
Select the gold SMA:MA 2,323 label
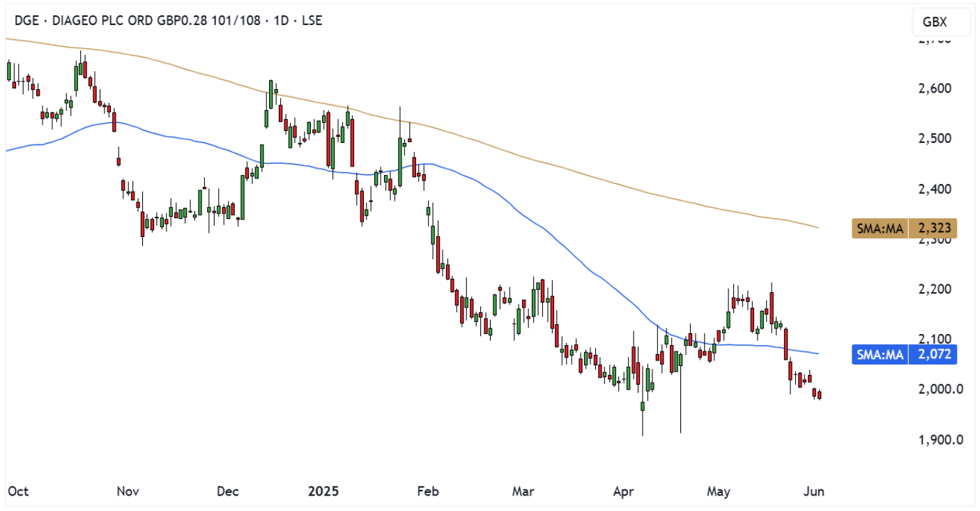point(904,228)
